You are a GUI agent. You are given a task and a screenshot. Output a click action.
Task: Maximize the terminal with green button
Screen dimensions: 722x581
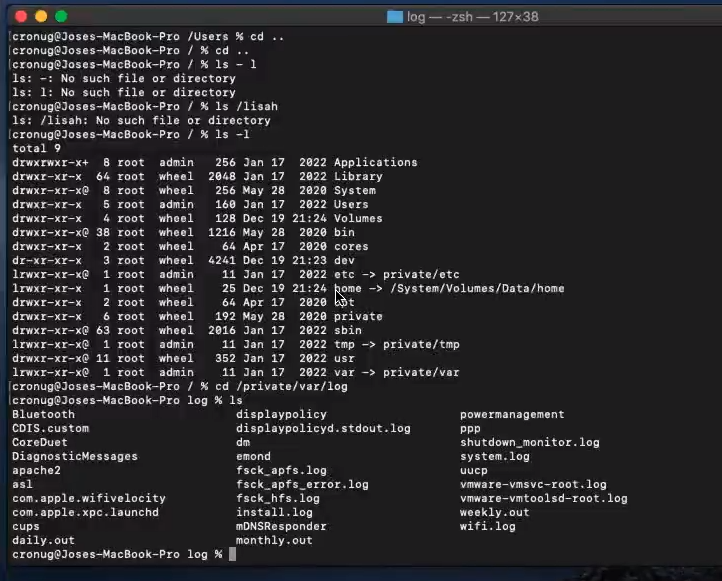(x=61, y=17)
